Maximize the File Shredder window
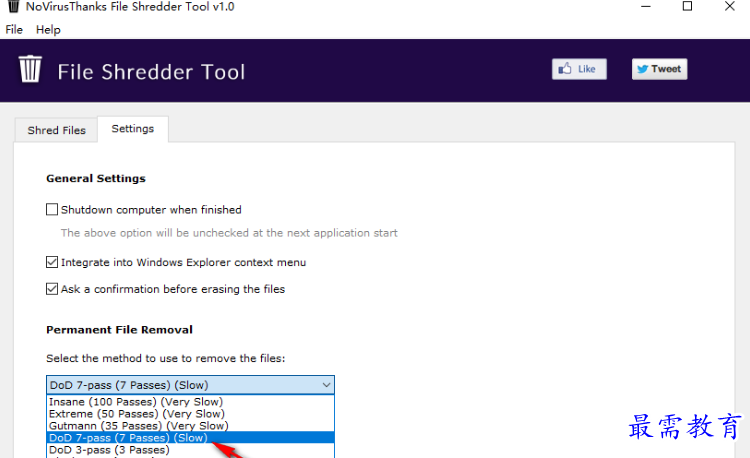 click(687, 6)
